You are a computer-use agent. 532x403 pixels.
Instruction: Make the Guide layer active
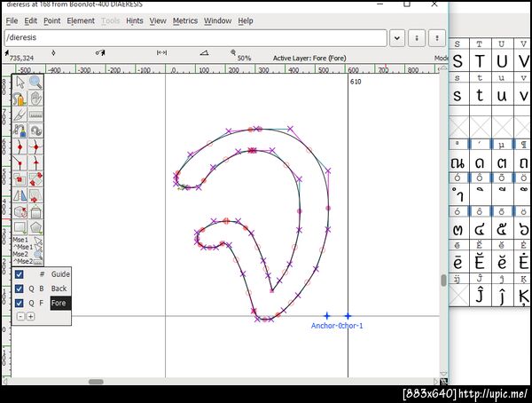tap(60, 274)
